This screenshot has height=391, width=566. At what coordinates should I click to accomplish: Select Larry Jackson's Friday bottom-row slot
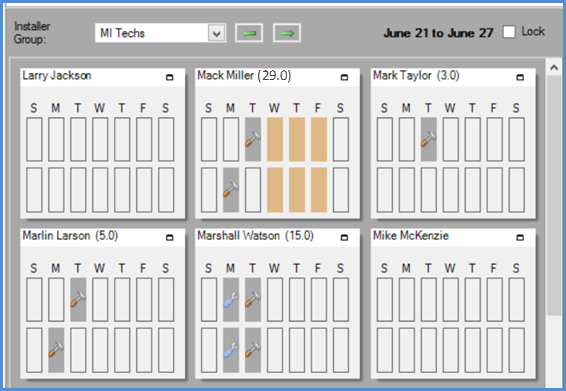[144, 190]
